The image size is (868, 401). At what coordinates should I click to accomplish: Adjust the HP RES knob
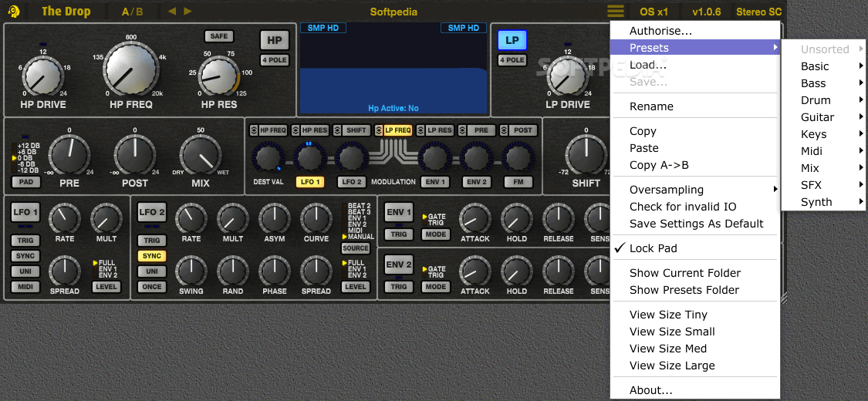click(219, 77)
